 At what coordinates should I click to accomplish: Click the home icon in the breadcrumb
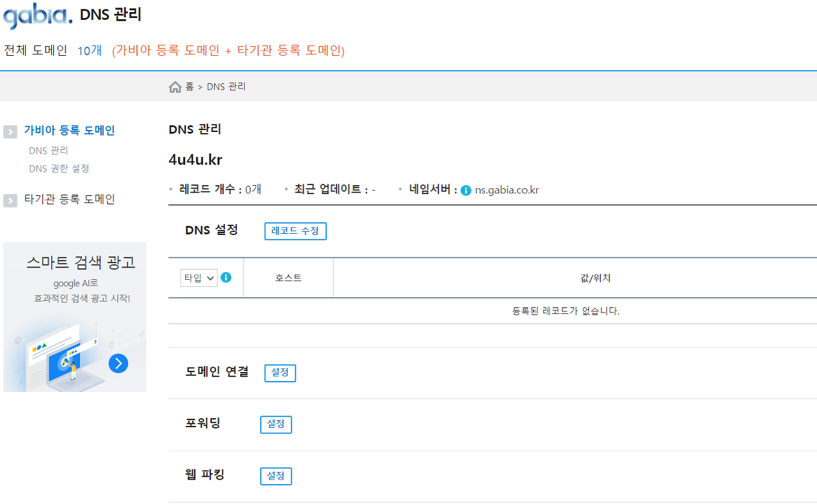tap(175, 86)
